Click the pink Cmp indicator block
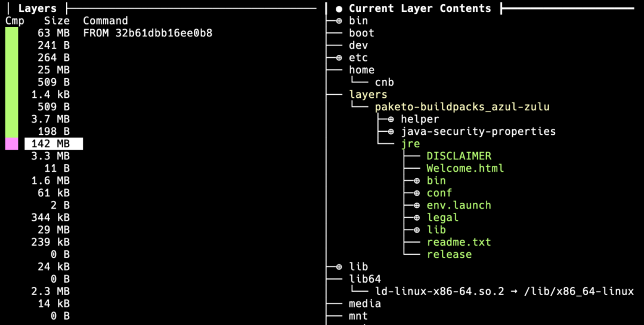This screenshot has height=325, width=644. (x=11, y=144)
